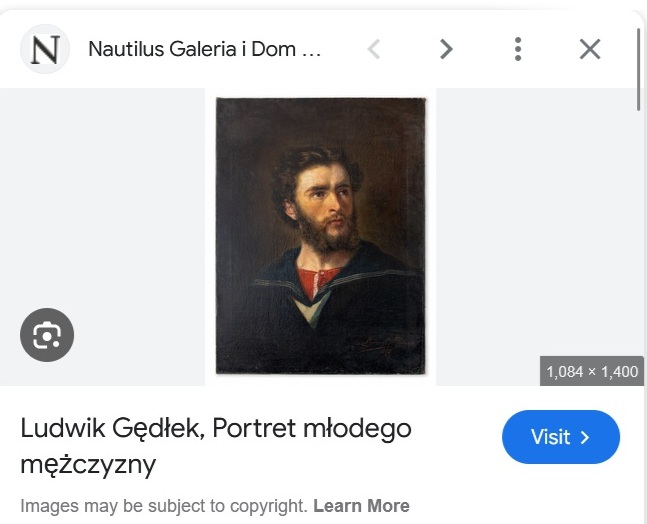The image size is (647, 524).
Task: Open the Learn More copyright link
Action: tap(361, 505)
